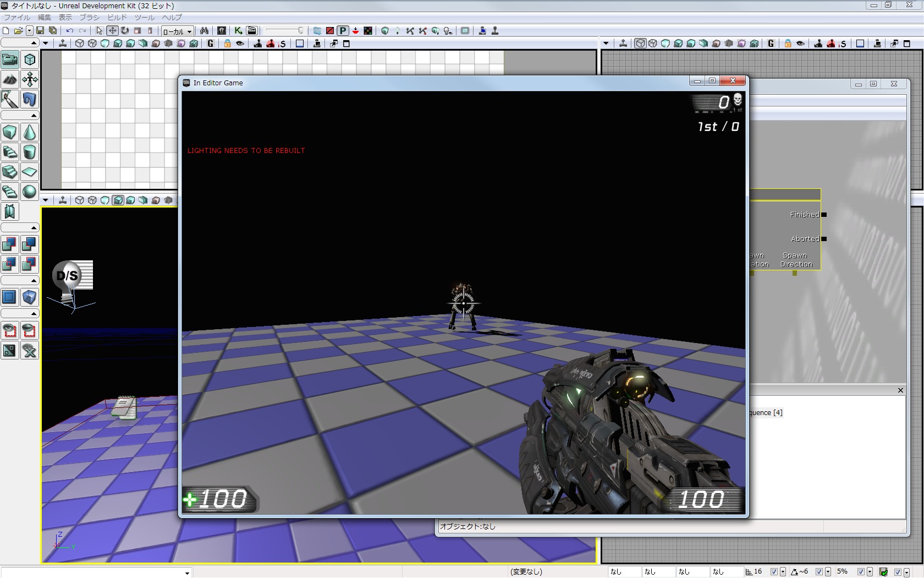This screenshot has width=924, height=578.
Task: Open the ビルド menu
Action: click(x=117, y=18)
